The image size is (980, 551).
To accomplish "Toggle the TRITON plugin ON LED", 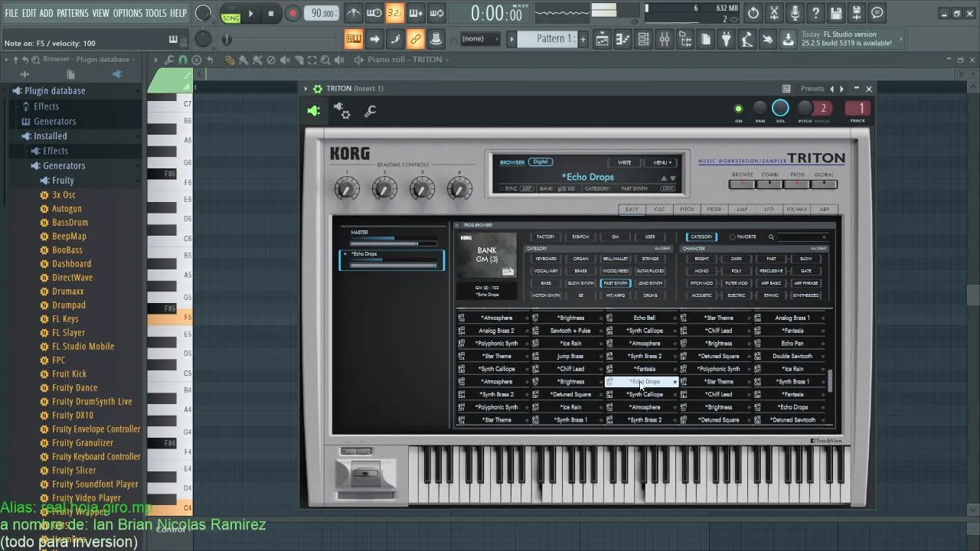I will pyautogui.click(x=738, y=109).
